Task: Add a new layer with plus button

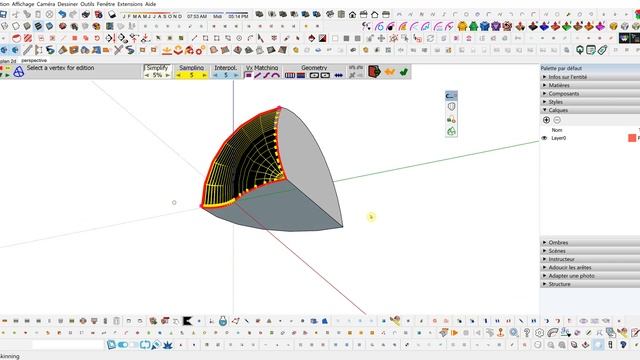Action: click(x=547, y=120)
